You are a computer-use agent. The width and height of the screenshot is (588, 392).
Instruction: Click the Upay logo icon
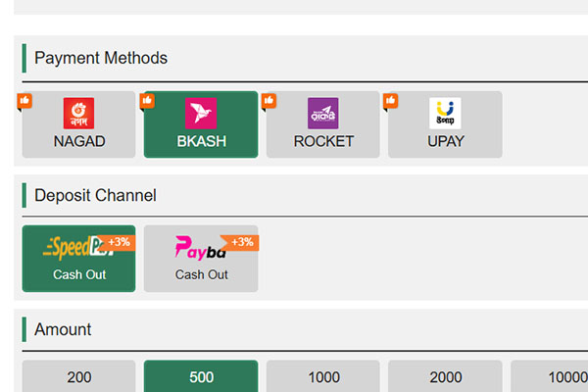(445, 114)
